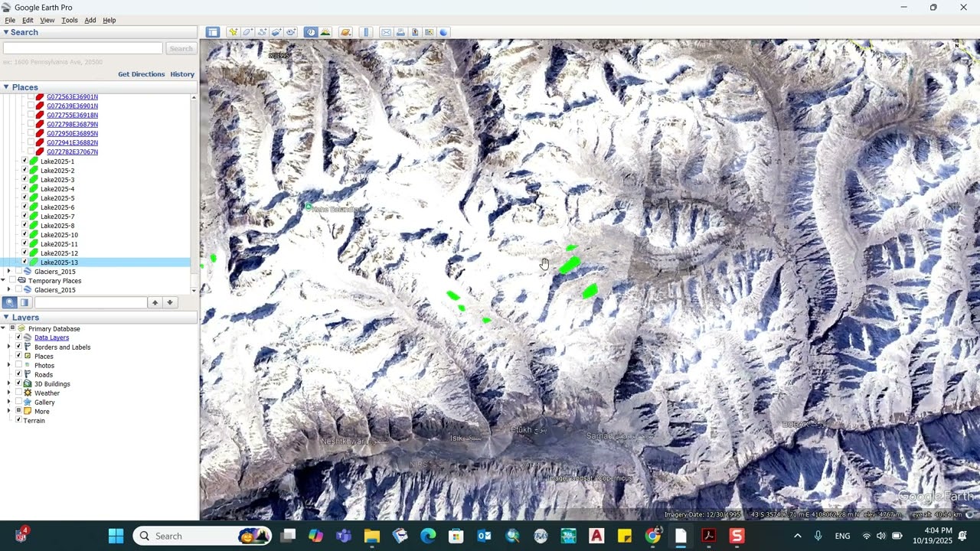Expand the Borders and Labels layer

[9, 347]
